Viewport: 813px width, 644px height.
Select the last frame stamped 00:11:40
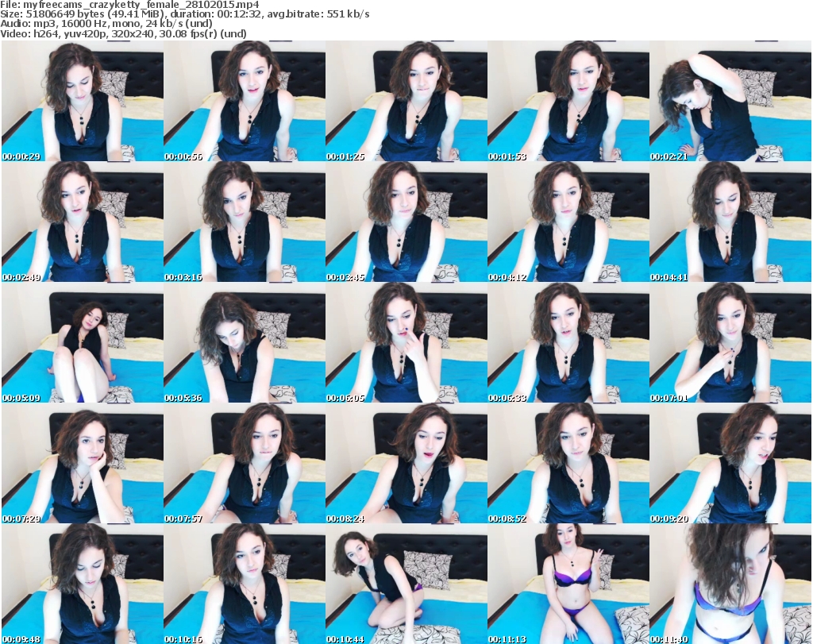[730, 584]
